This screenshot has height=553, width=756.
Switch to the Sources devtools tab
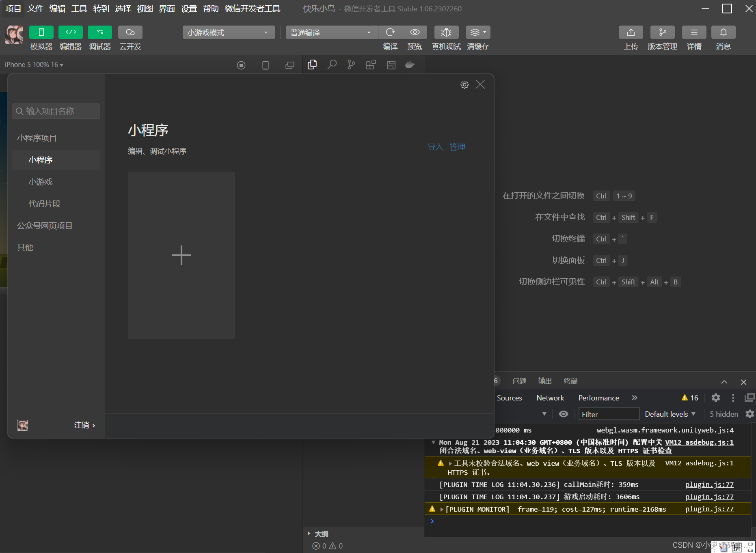(x=510, y=398)
